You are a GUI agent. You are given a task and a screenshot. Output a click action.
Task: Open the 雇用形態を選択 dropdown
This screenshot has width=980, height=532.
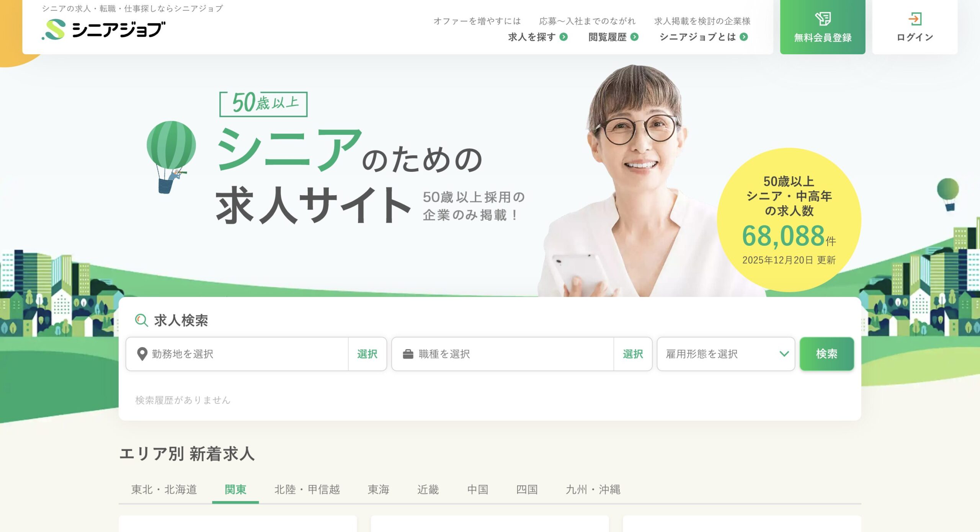(x=726, y=354)
